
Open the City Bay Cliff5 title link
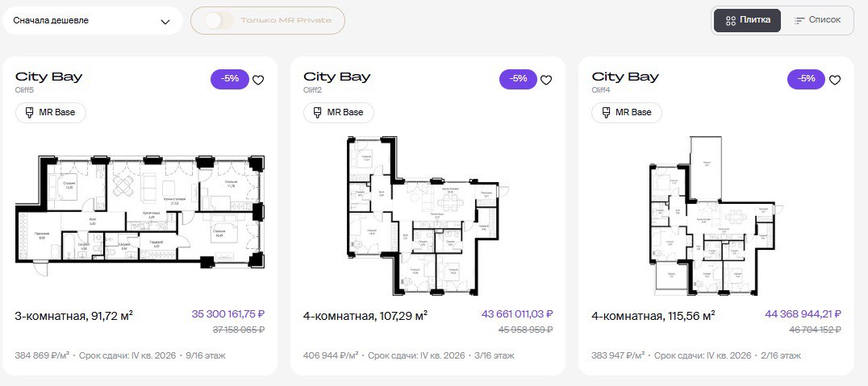click(49, 77)
